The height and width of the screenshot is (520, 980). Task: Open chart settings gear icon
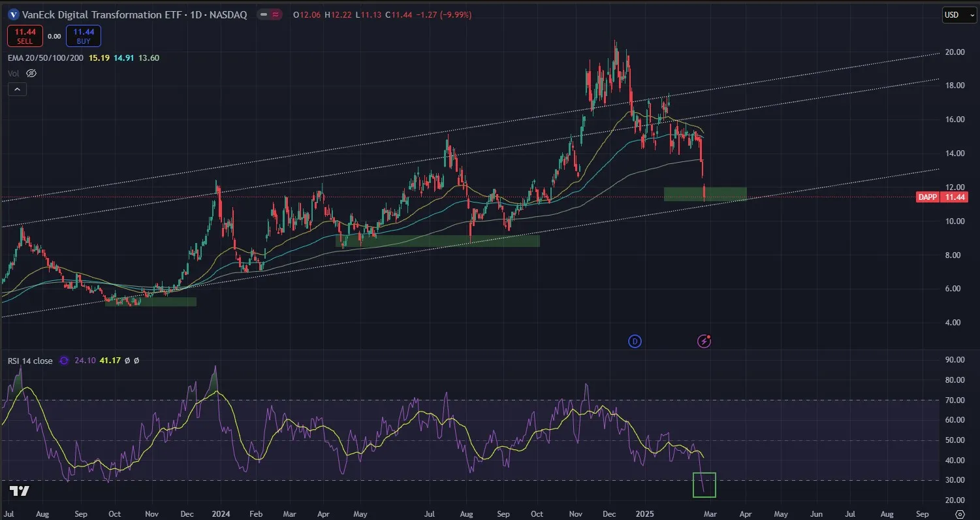pyautogui.click(x=960, y=514)
